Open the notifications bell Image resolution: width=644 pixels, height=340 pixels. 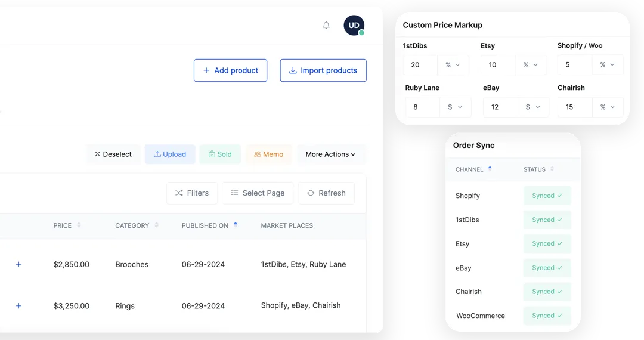click(326, 26)
